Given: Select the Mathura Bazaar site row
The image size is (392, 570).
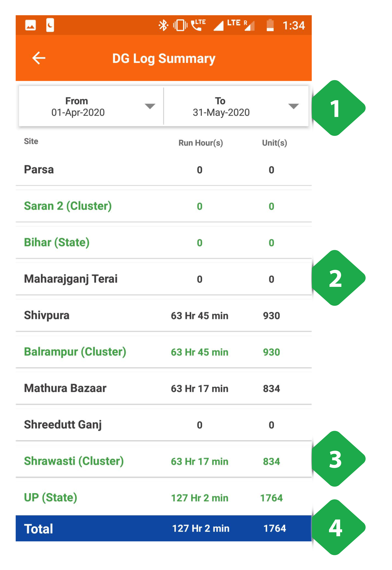Looking at the screenshot, I should (x=164, y=388).
